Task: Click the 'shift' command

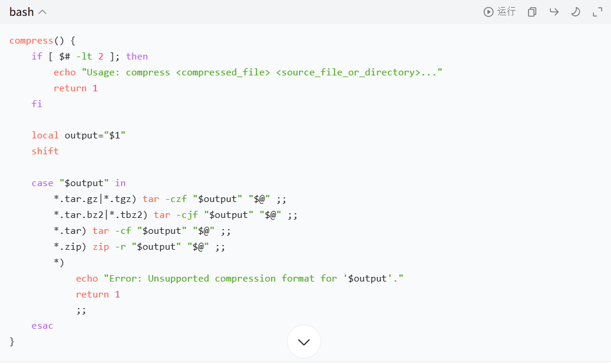Action: tap(45, 151)
